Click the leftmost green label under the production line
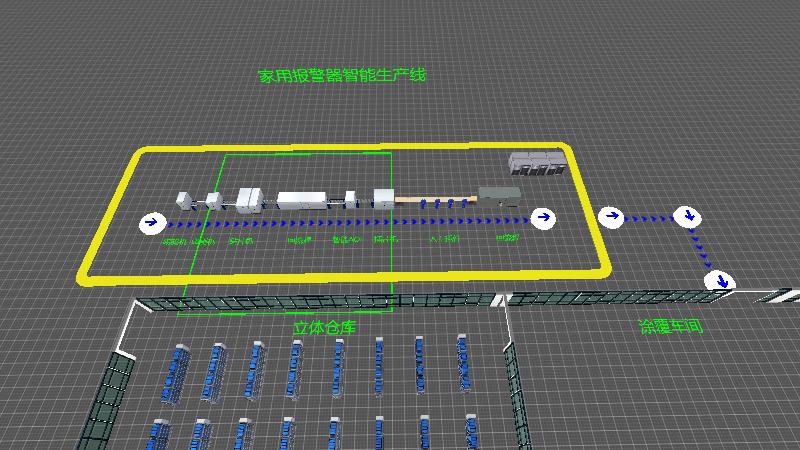 coord(174,241)
